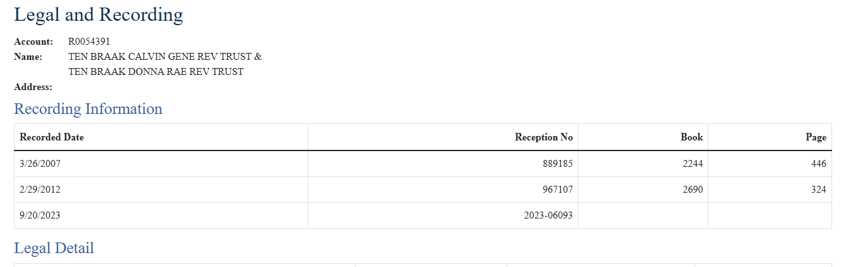This screenshot has width=868, height=267.
Task: Click the Page column header
Action: pyautogui.click(x=816, y=137)
